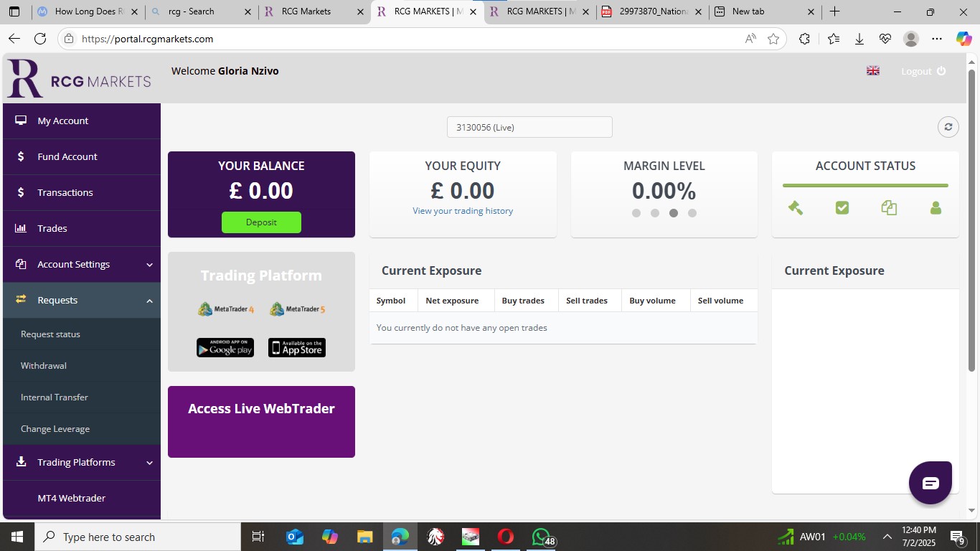The height and width of the screenshot is (551, 980).
Task: Click the MetaTrader 5 platform icon
Action: [x=297, y=309]
